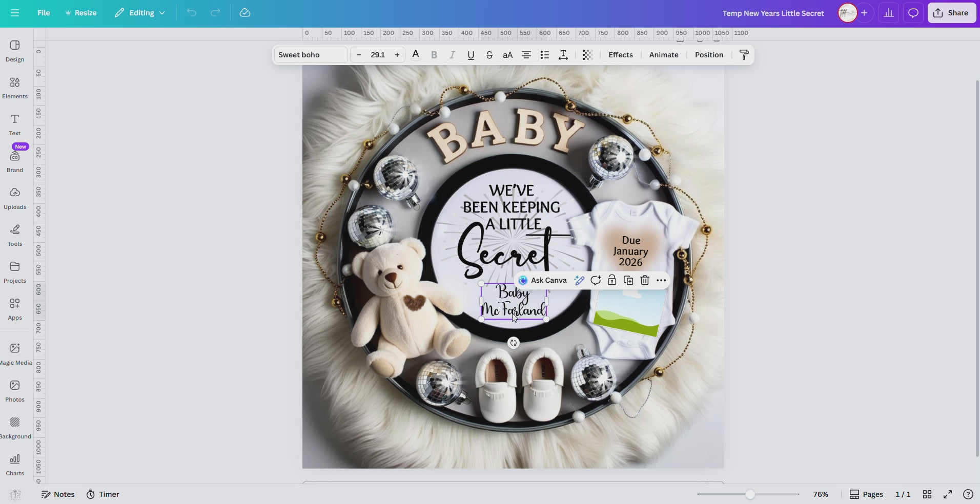Click Ask Canva
Screen dimensions: 980x504
pos(543,280)
